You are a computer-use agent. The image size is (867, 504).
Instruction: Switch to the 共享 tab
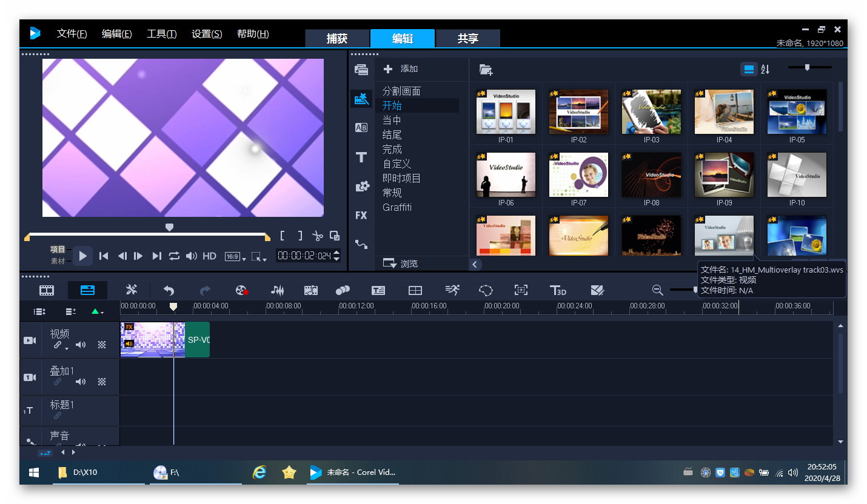pyautogui.click(x=467, y=39)
